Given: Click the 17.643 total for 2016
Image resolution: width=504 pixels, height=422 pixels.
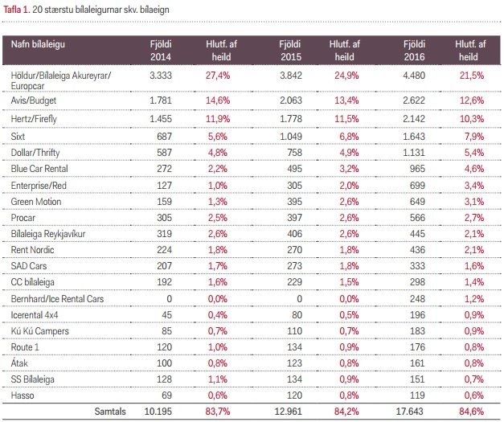Looking at the screenshot, I should tap(417, 412).
